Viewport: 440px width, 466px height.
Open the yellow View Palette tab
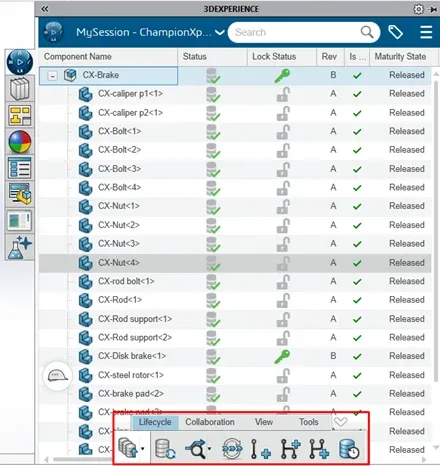20,115
